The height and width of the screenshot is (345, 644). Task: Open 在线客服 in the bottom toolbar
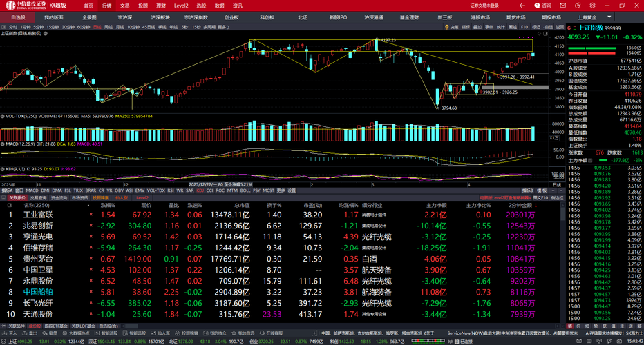(271, 333)
